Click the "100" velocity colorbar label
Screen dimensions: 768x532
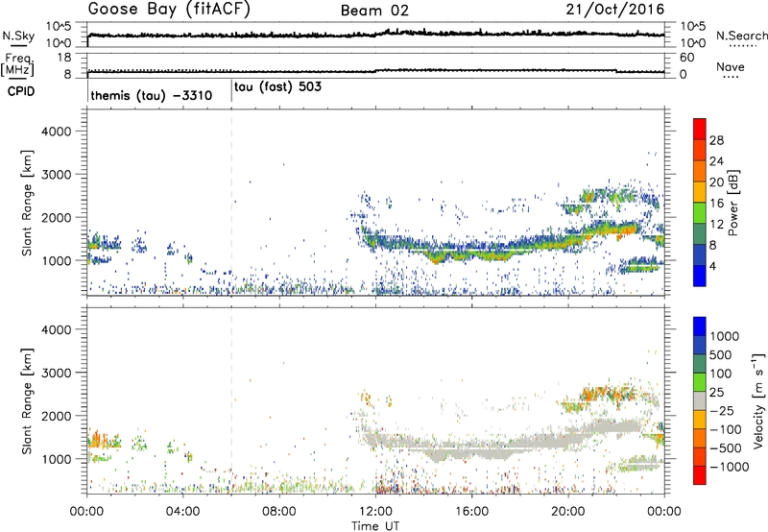(721, 374)
